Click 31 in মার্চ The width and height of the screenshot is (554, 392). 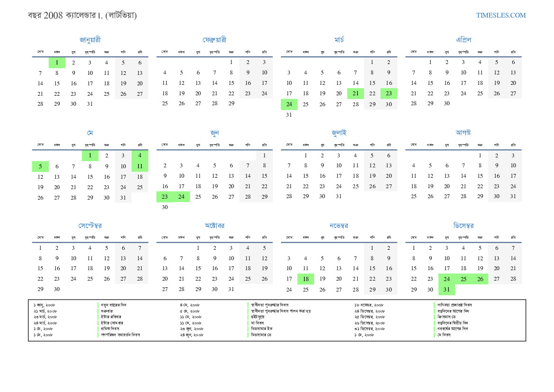(x=289, y=115)
